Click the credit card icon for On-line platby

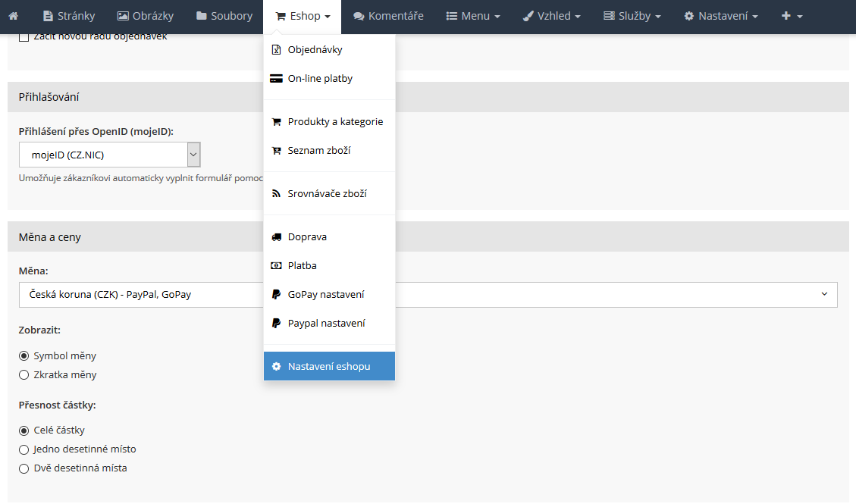[276, 79]
